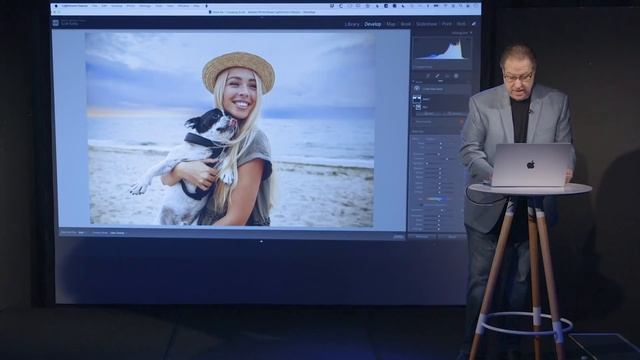
Task: Open the File menu
Action: (x=95, y=6)
